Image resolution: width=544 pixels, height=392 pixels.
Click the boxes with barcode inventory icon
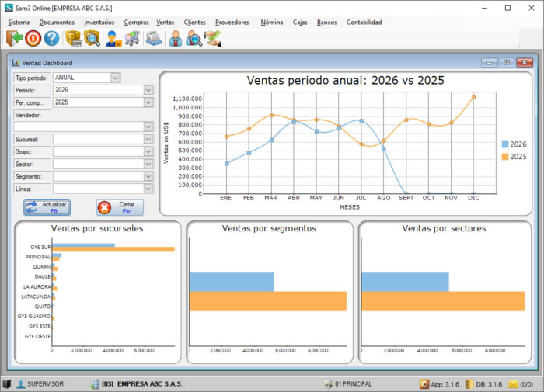coord(73,38)
